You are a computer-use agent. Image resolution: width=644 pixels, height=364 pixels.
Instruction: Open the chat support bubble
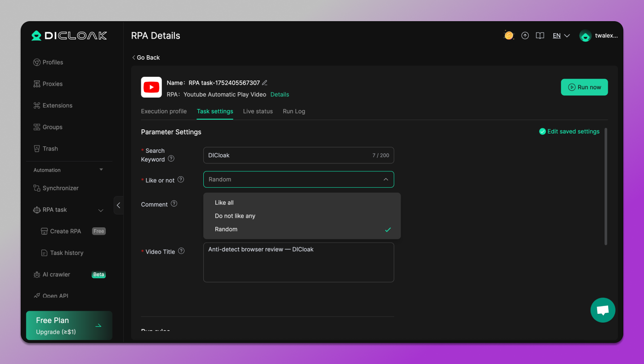point(603,310)
